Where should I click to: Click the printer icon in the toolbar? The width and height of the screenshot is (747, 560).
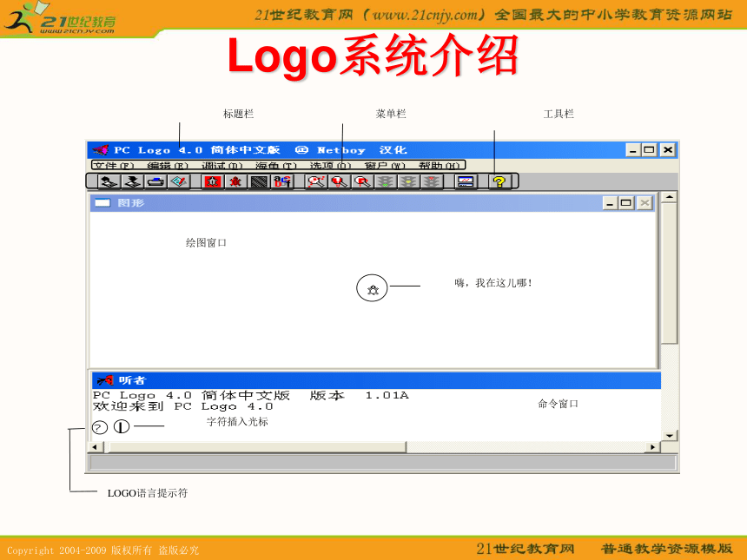coord(155,181)
